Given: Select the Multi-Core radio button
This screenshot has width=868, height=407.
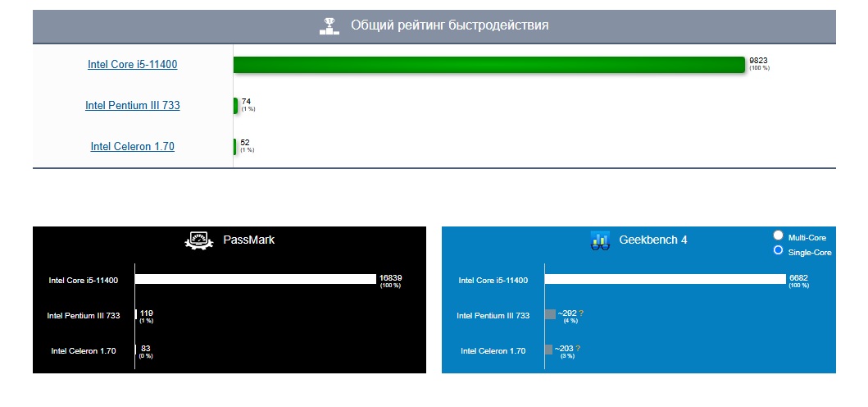Looking at the screenshot, I should (x=779, y=236).
